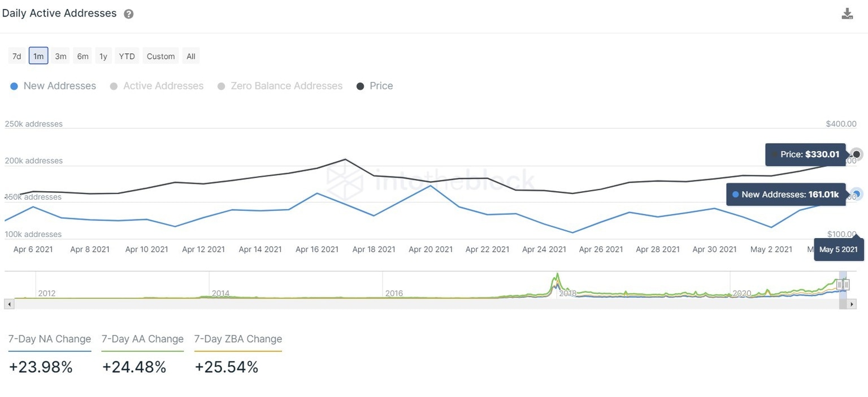Viewport: 868px width, 397px height.
Task: Select the YTD range
Action: tap(127, 55)
